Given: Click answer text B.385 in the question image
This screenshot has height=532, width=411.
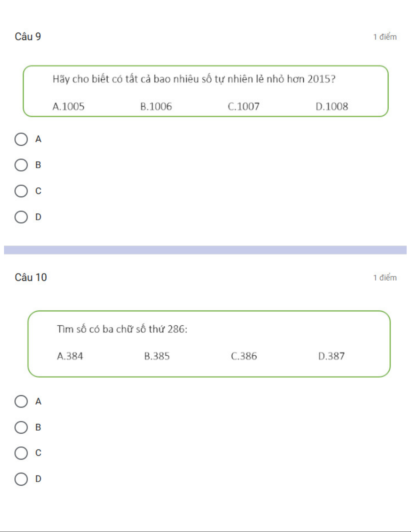Looking at the screenshot, I should tap(157, 356).
